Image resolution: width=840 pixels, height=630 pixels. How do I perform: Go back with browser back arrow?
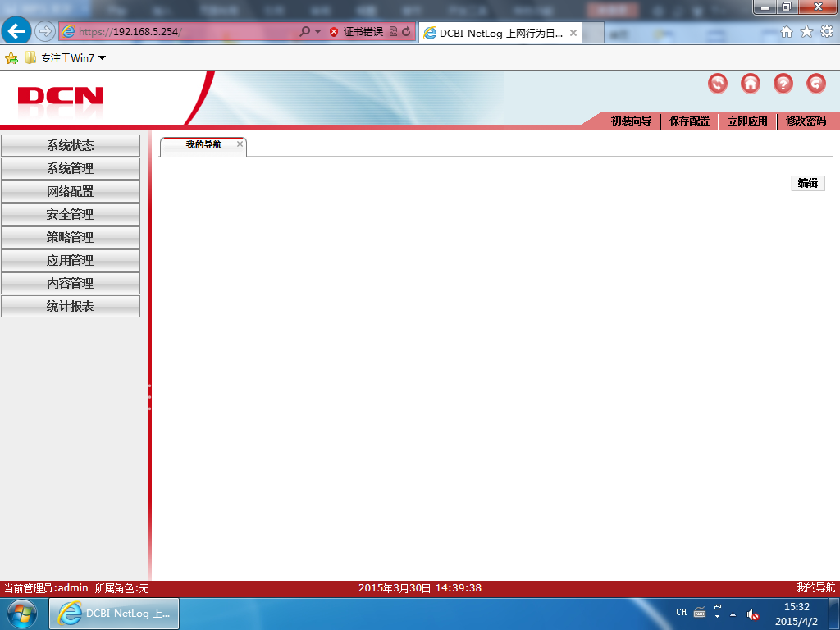point(16,31)
